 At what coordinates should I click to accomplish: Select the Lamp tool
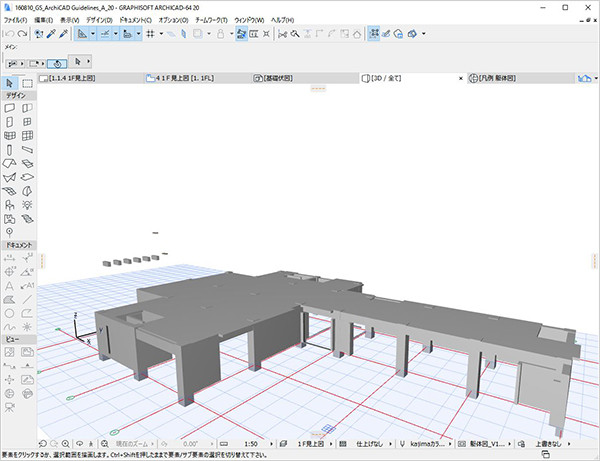point(27,205)
